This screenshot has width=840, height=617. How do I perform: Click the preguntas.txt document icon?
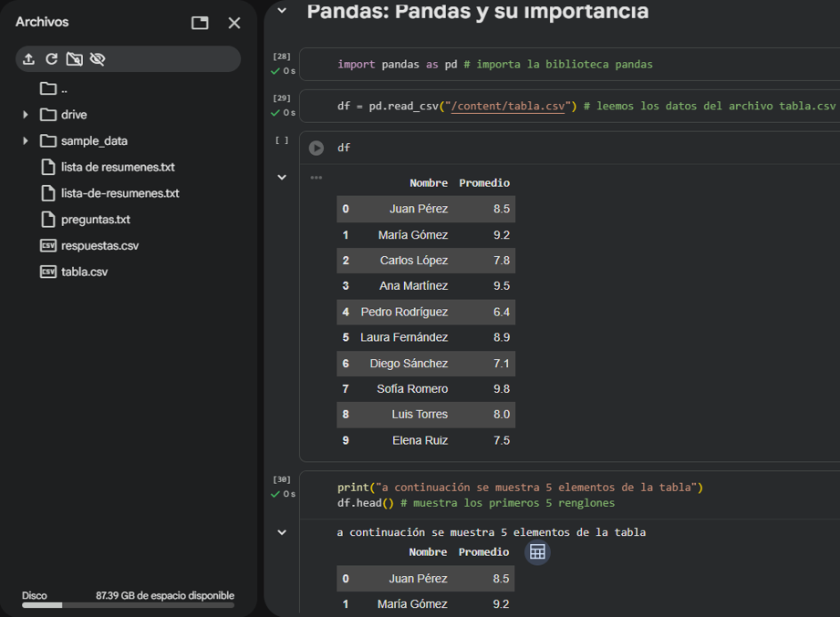(48, 220)
